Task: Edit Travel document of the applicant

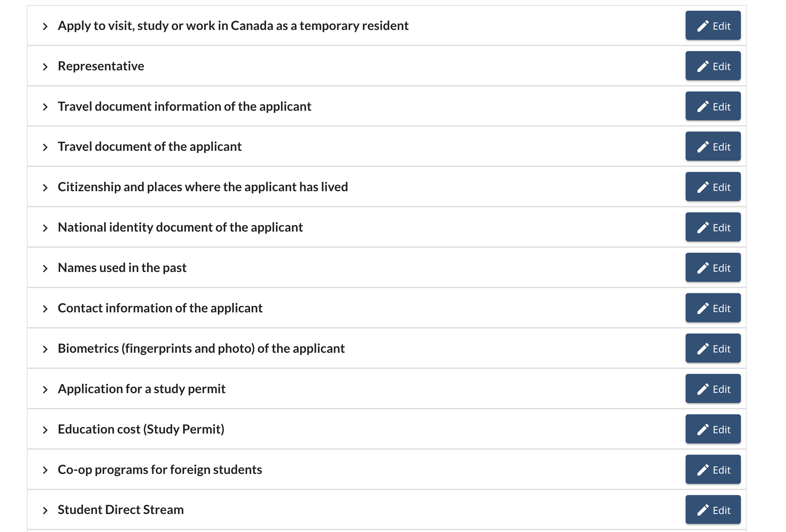Action: [713, 147]
